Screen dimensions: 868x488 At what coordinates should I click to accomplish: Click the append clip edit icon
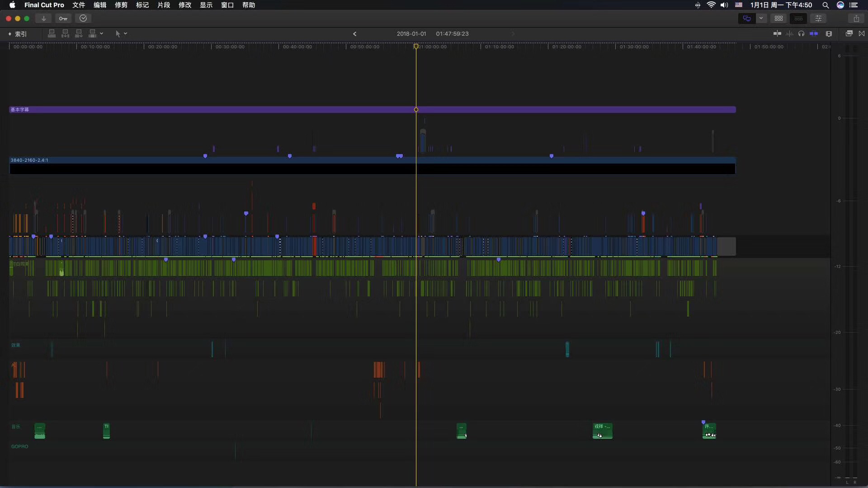pos(79,33)
